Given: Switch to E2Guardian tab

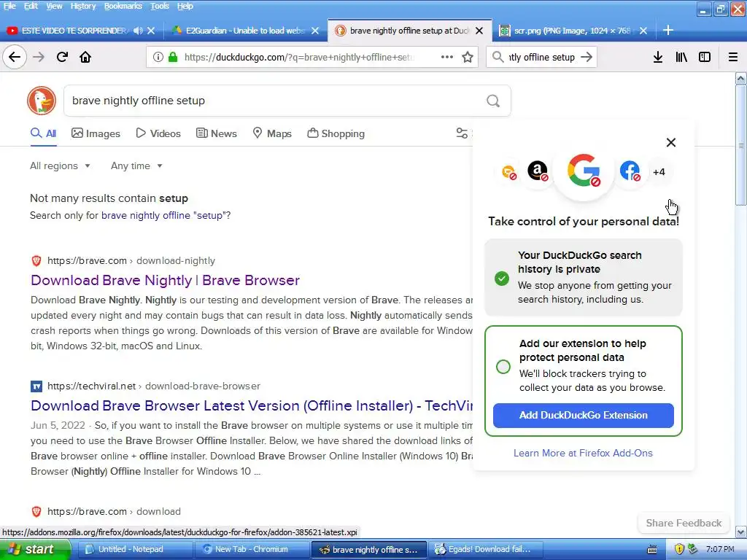Looking at the screenshot, I should click(244, 31).
